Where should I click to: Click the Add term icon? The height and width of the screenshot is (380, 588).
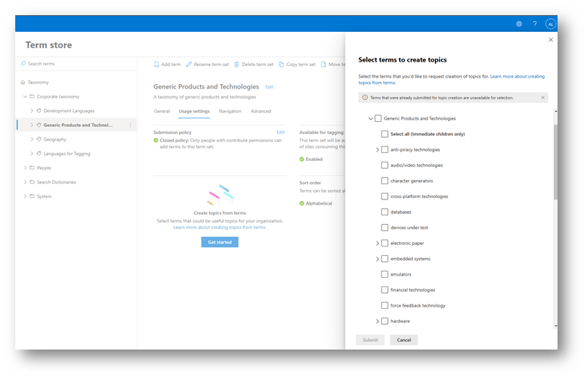pos(157,65)
